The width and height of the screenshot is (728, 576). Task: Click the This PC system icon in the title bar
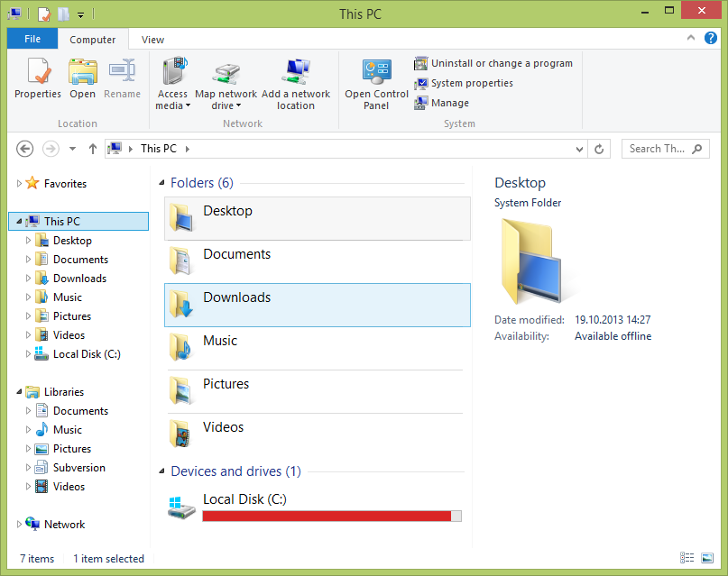click(x=14, y=14)
